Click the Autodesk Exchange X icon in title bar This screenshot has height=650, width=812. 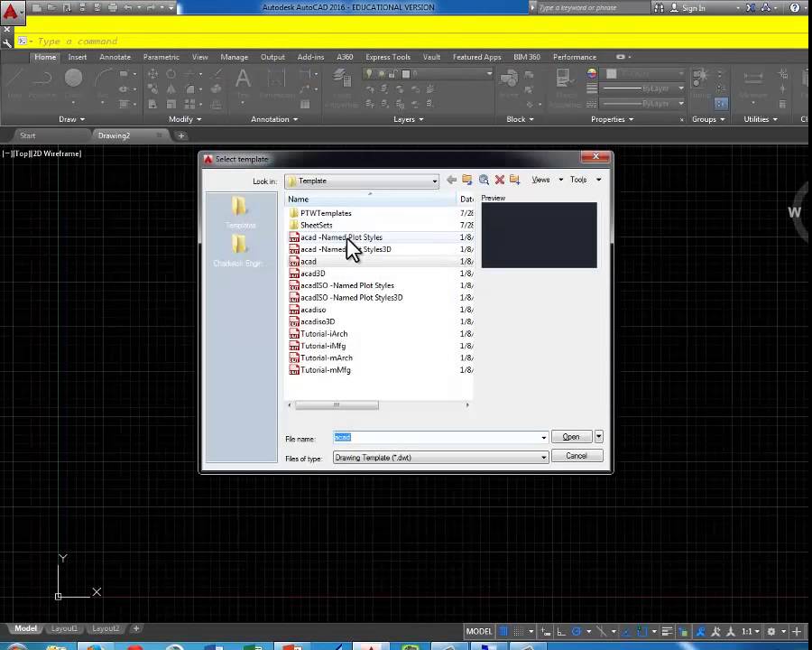click(x=751, y=7)
